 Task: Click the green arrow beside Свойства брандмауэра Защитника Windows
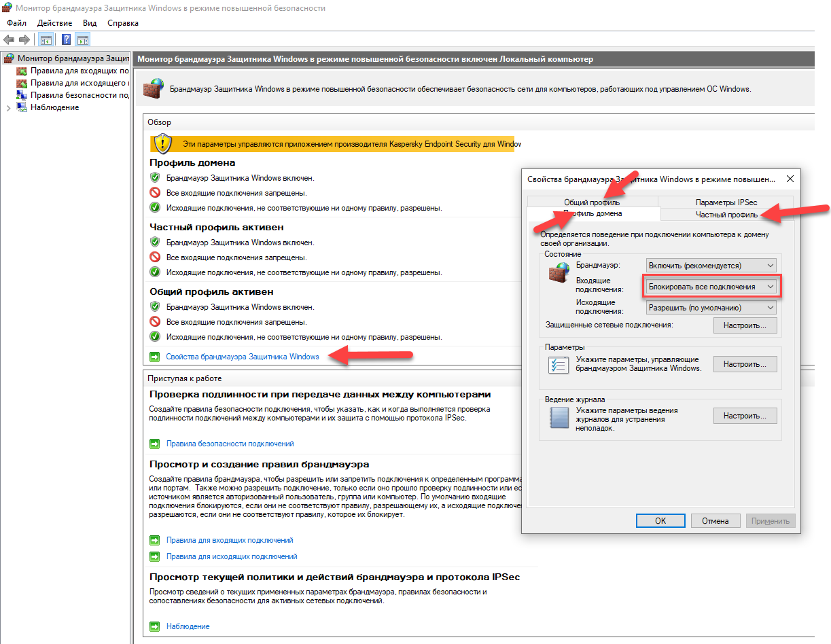155,357
